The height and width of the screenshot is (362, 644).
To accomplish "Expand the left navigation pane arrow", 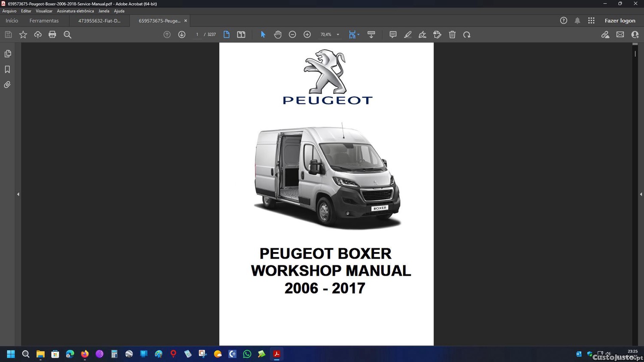I will 18,194.
